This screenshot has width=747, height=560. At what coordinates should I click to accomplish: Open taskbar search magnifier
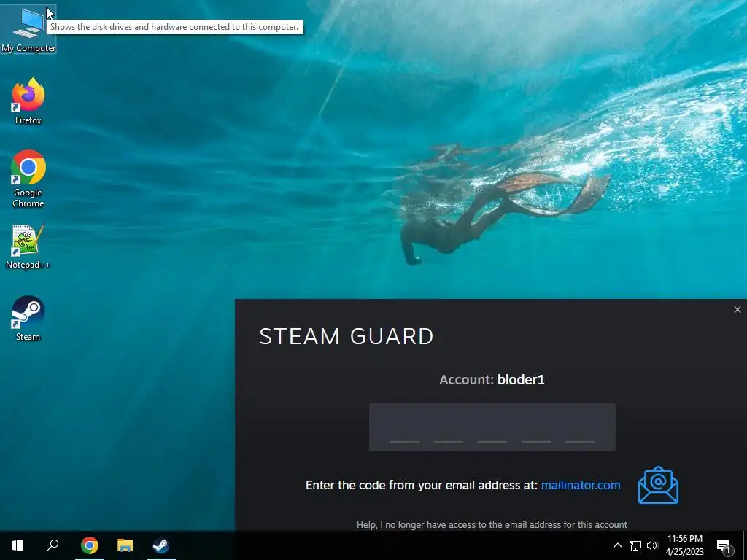[x=53, y=545]
